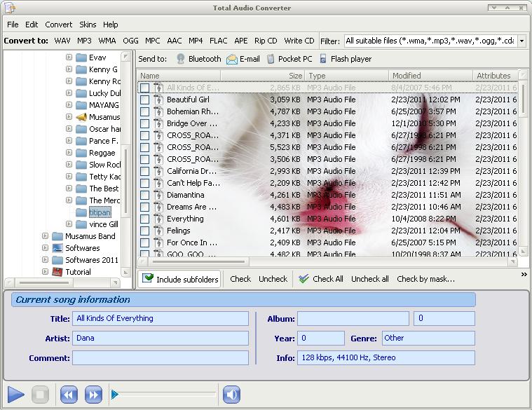Click the Felings MP3 file icon
Screen dimensions: 532x410
click(158, 231)
